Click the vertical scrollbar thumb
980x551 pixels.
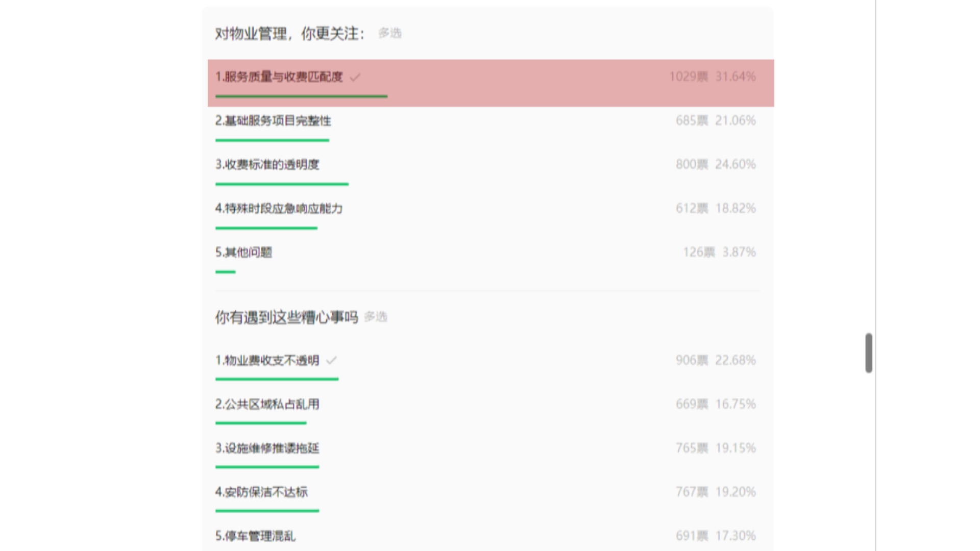coord(869,353)
